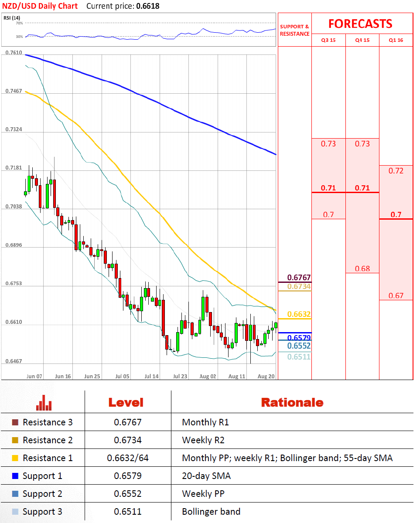Image resolution: width=420 pixels, height=523 pixels.
Task: Click the 0.72 upper forecast in Q1 16
Action: pyautogui.click(x=396, y=170)
